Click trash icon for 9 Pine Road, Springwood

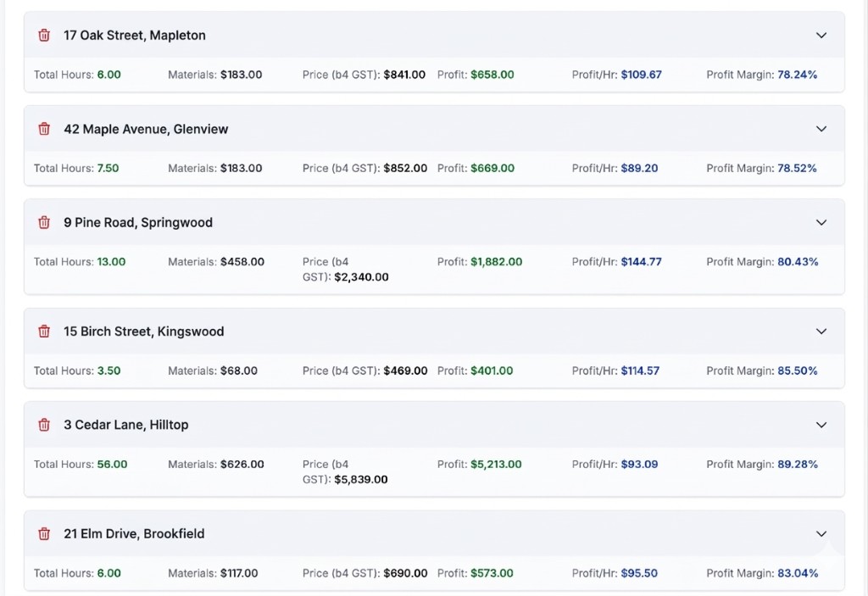pyautogui.click(x=44, y=222)
